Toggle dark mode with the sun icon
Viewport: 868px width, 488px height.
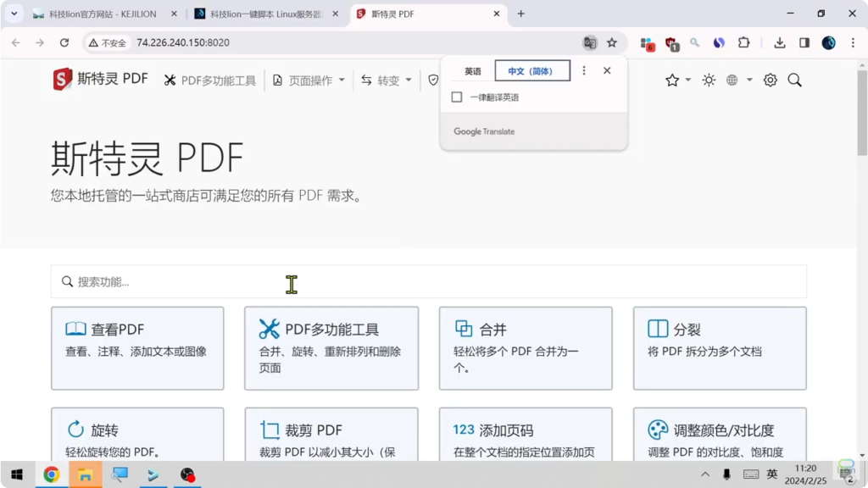[709, 80]
